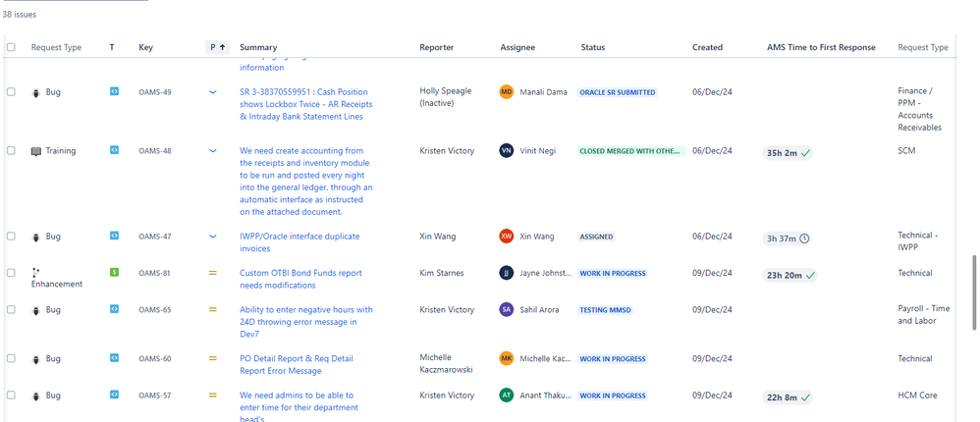Click the blue issue type icon for OAMS-57
The width and height of the screenshot is (980, 422).
[x=114, y=395]
